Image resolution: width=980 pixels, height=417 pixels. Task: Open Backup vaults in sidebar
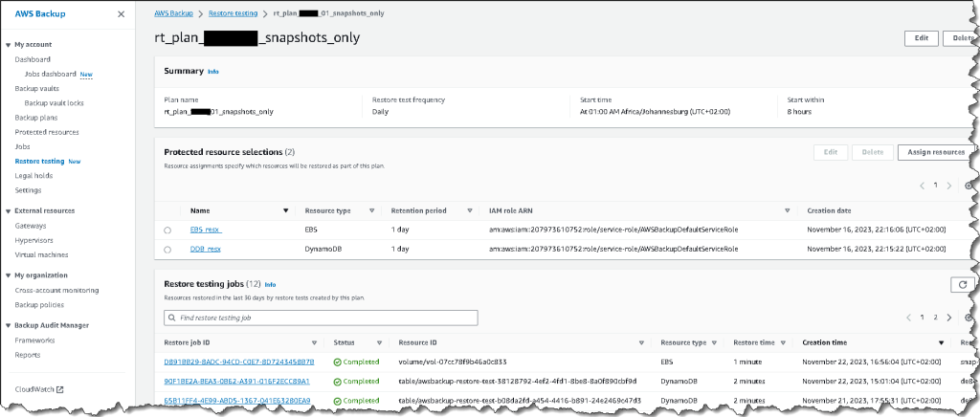pos(37,89)
